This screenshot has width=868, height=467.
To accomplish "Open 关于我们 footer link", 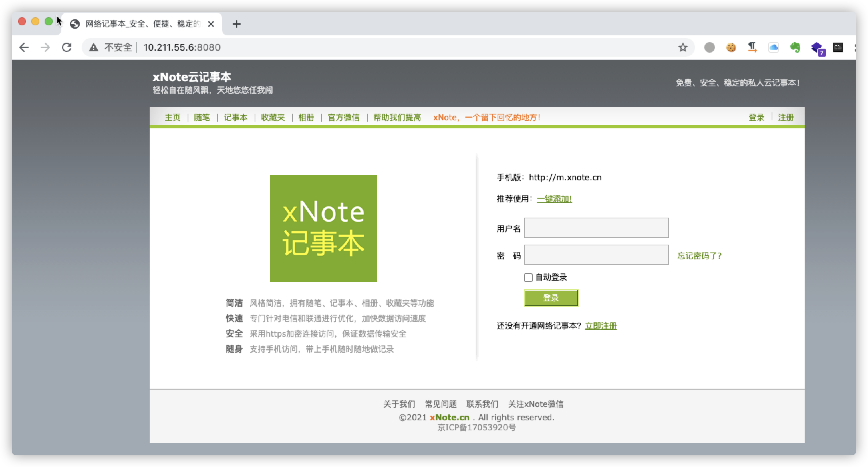I will (399, 404).
